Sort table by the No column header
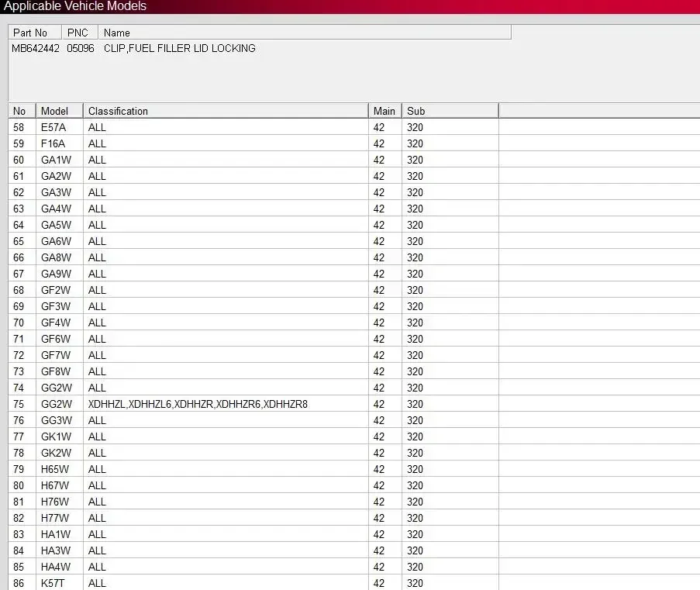This screenshot has width=700, height=590. [22, 111]
